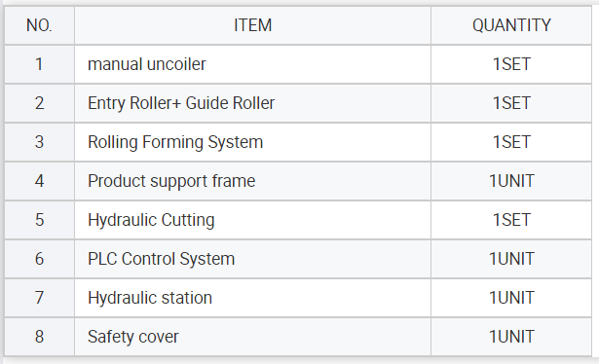Click the Hydraulic station cell
This screenshot has height=364, width=599.
click(x=252, y=298)
